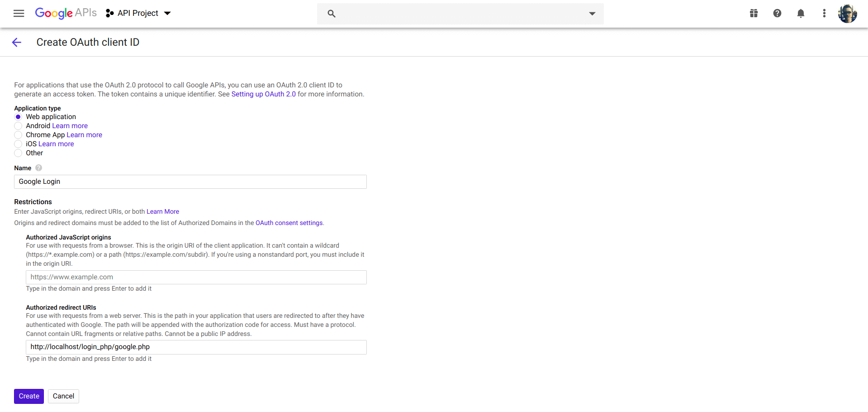Open the notifications bell
Image resolution: width=868 pixels, height=412 pixels.
pos(801,14)
